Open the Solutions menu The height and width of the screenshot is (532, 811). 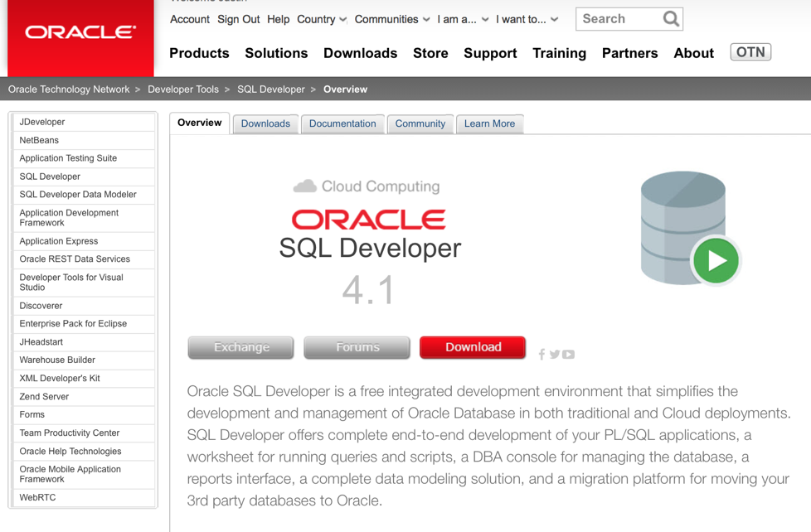[276, 53]
